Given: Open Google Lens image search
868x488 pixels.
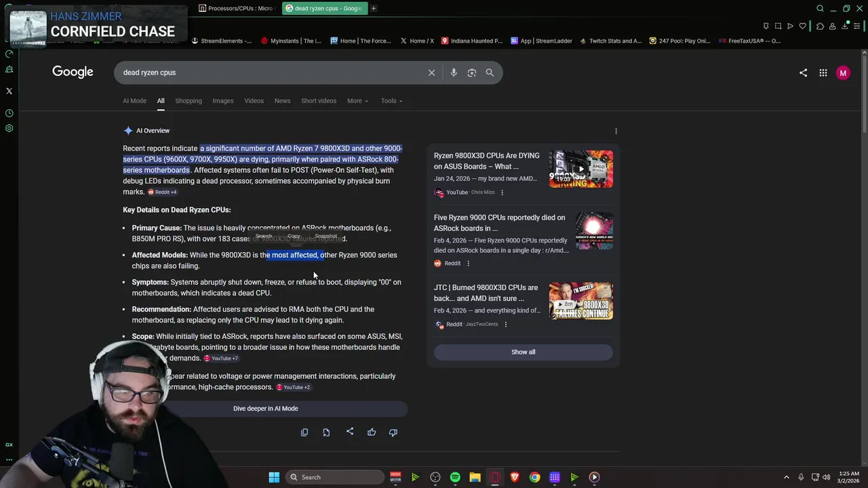Looking at the screenshot, I should (472, 73).
